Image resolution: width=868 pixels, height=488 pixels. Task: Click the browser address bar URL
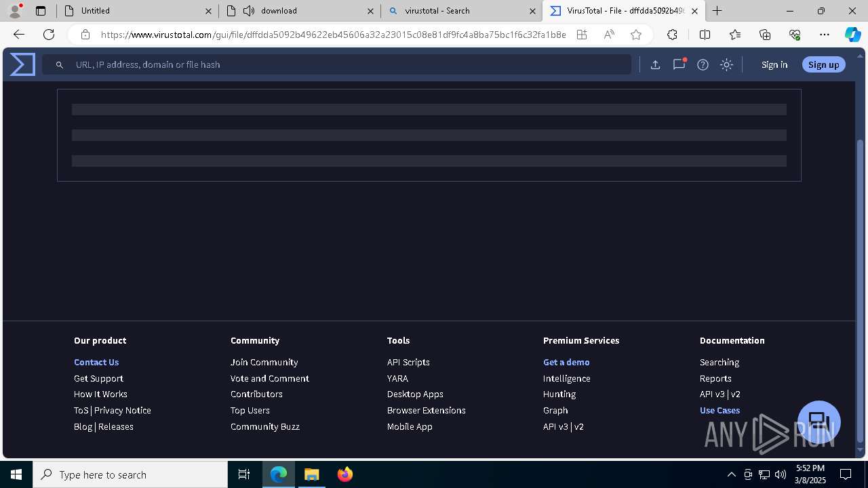pyautogui.click(x=333, y=35)
